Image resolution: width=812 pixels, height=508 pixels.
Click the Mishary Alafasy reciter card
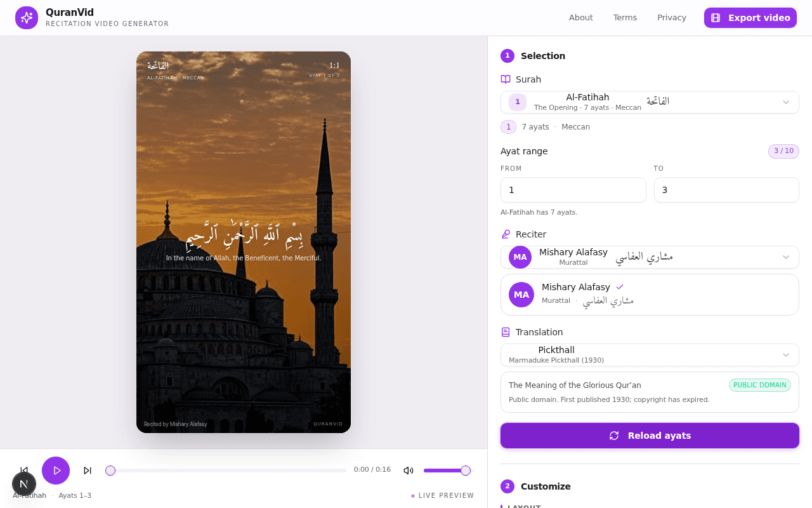click(650, 295)
